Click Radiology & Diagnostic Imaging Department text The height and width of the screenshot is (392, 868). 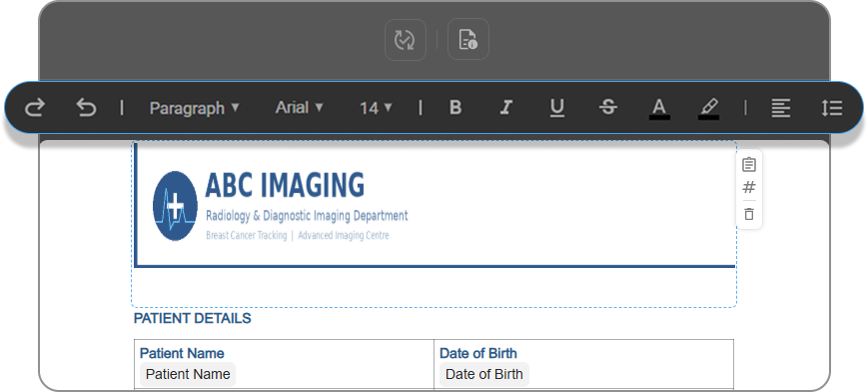click(307, 216)
